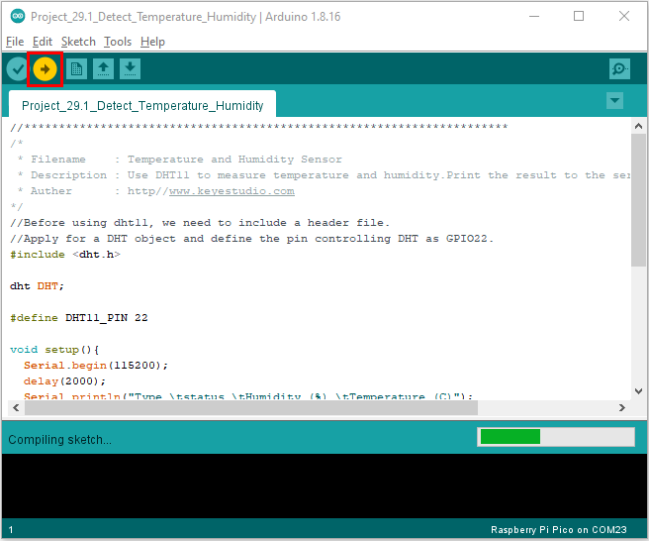Image resolution: width=650 pixels, height=541 pixels.
Task: Click the 'Serial.begin(115200);' line
Action: point(96,365)
